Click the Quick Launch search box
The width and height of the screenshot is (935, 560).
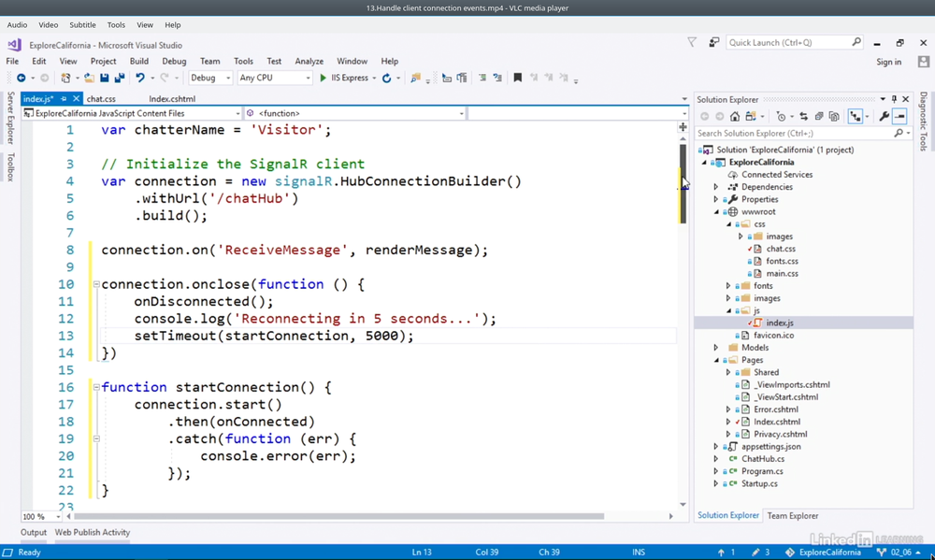coord(794,42)
